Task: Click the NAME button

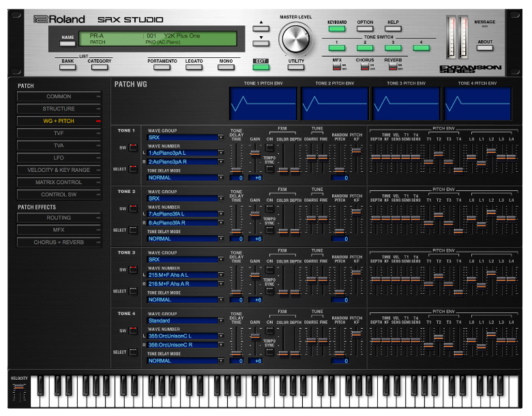Action: (x=68, y=44)
